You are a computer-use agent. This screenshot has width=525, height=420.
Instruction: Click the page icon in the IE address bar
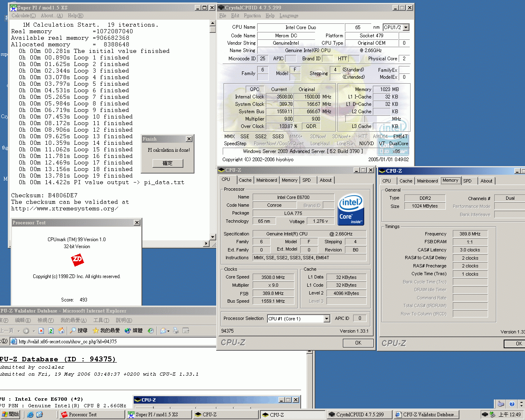click(x=14, y=341)
